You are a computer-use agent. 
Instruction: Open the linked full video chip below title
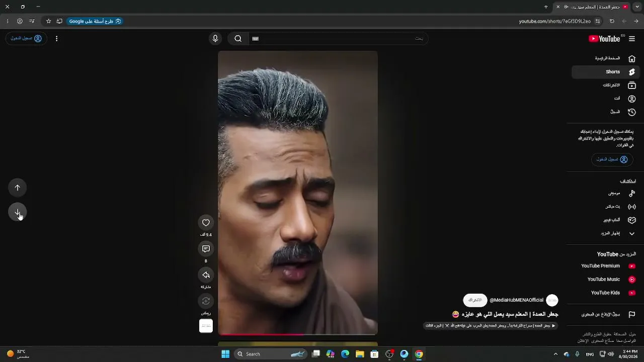(x=491, y=326)
